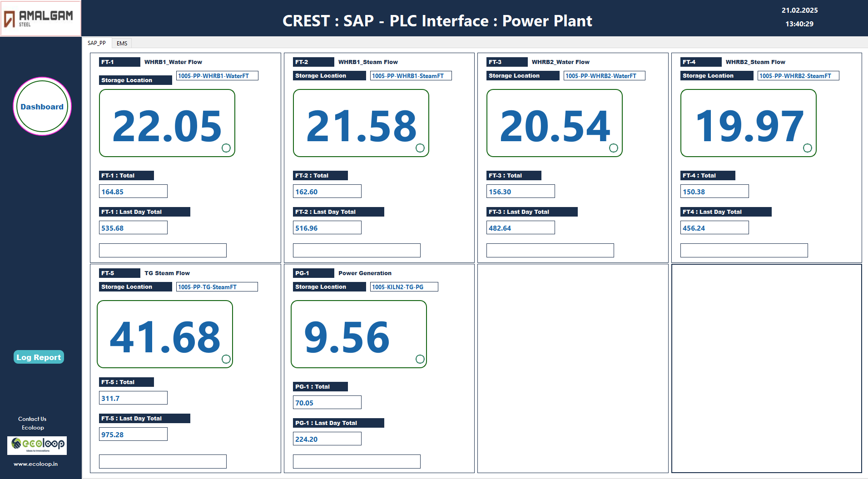Click the FT-1 Total value display
The width and height of the screenshot is (868, 479).
133,191
